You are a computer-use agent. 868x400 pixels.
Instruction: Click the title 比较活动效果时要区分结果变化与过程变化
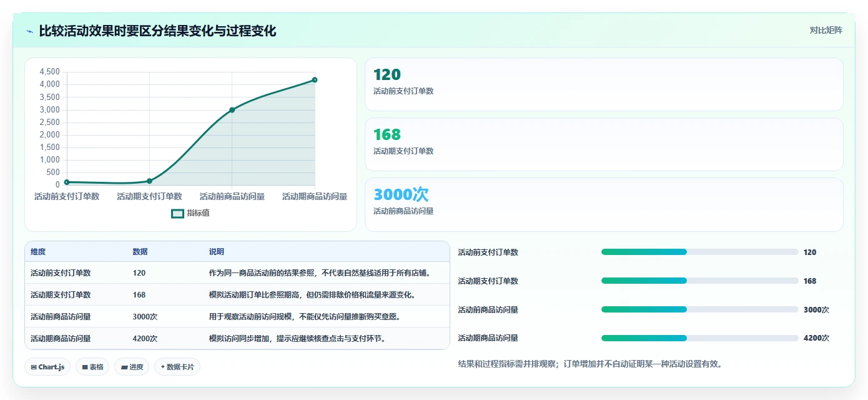point(157,31)
